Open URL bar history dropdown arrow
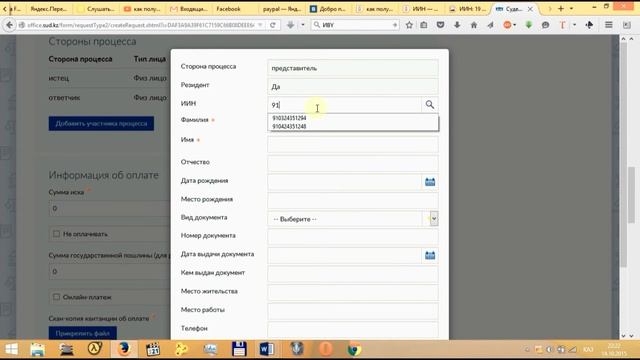640x360 pixels. [x=260, y=25]
